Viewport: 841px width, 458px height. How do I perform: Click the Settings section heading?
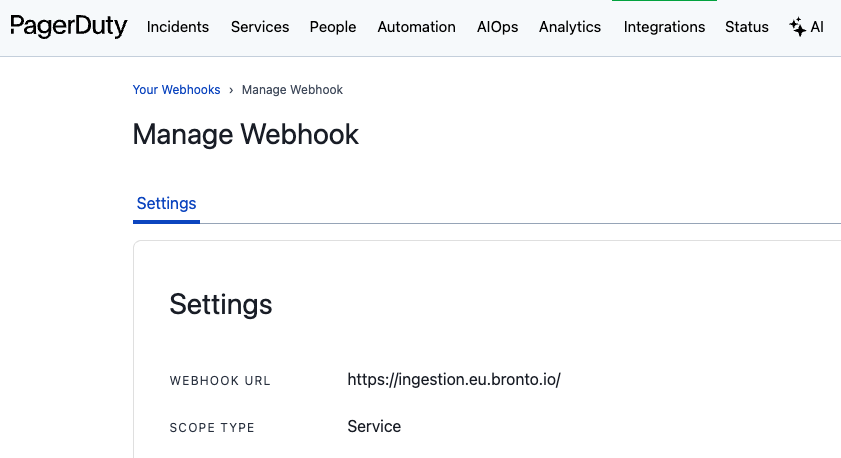point(221,304)
